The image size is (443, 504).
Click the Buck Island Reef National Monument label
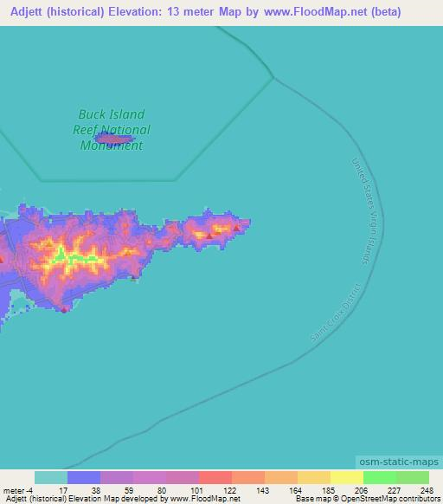tap(112, 130)
